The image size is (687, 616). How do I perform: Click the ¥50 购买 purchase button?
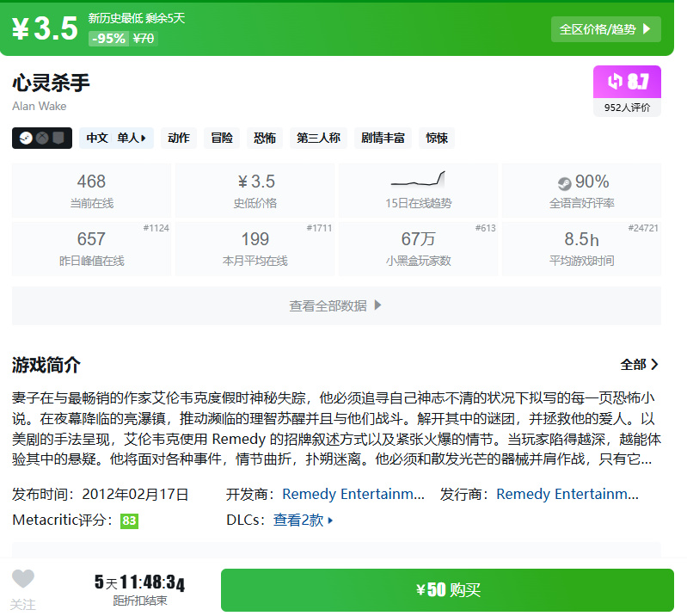click(447, 590)
